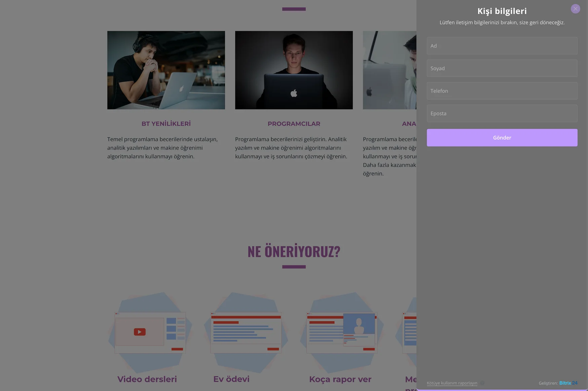Click the Lütfen iletişim bilgilerinizi bırakın subtitle
588x391 pixels.
[502, 23]
